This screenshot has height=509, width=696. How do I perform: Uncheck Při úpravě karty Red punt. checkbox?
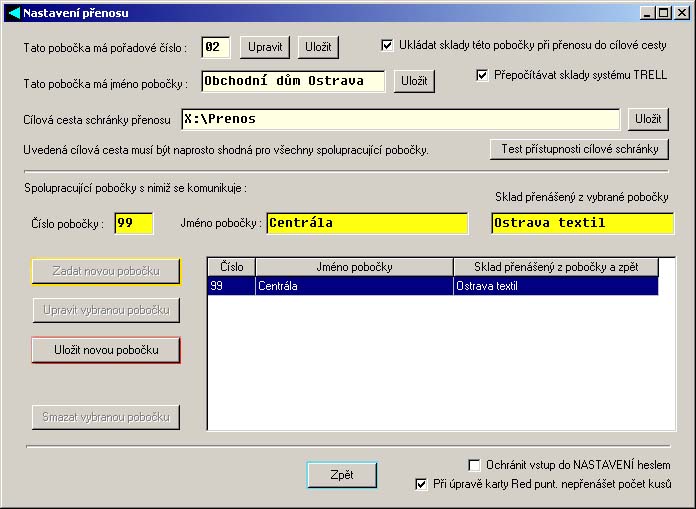(x=421, y=484)
